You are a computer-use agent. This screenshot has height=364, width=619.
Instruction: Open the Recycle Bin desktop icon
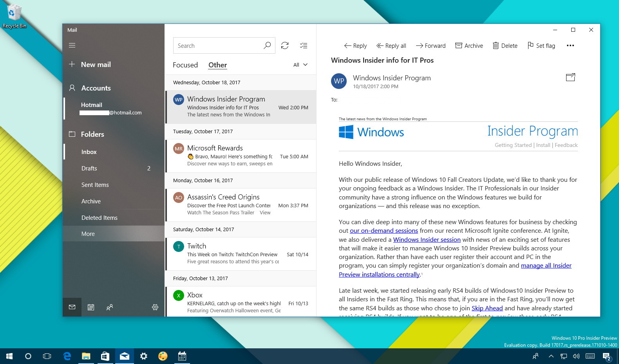click(x=14, y=16)
